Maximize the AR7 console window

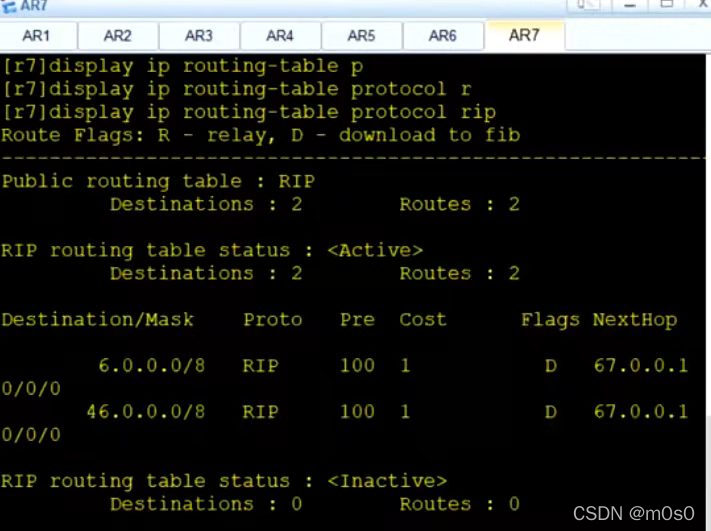click(667, 4)
